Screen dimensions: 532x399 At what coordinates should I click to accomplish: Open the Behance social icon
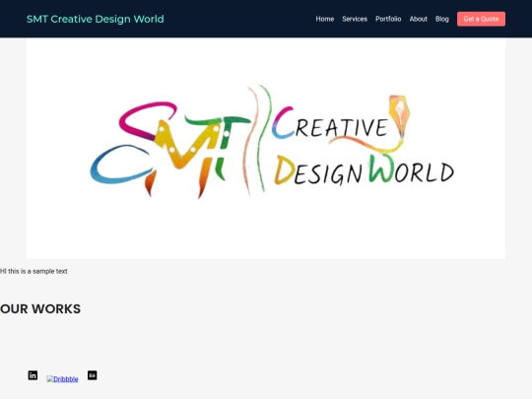click(x=93, y=375)
